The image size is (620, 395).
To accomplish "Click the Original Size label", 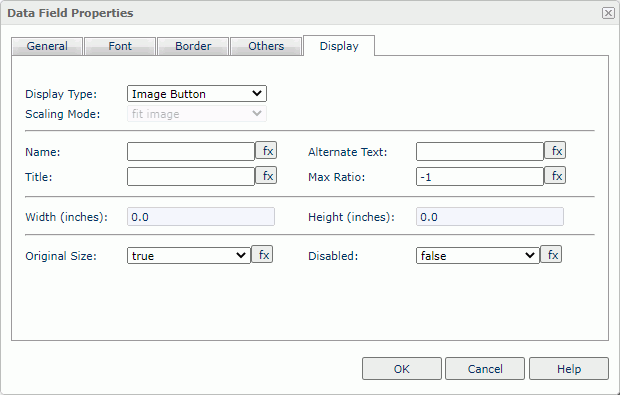I will [61, 256].
